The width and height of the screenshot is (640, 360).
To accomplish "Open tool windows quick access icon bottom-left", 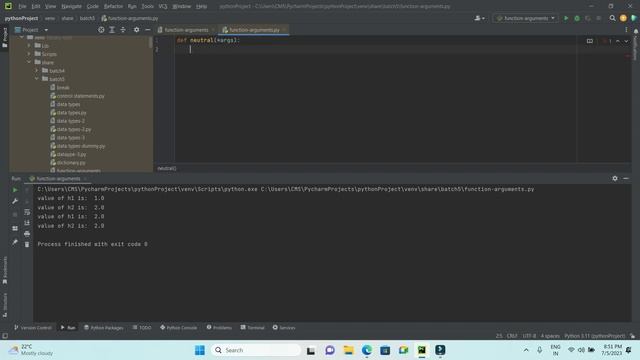I will (x=5, y=336).
